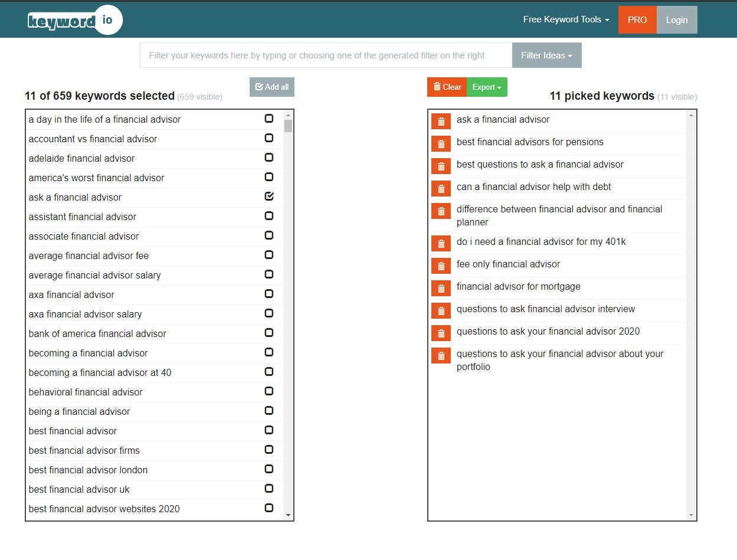Click the Add all button
Image resolution: width=737 pixels, height=560 pixels.
(271, 87)
